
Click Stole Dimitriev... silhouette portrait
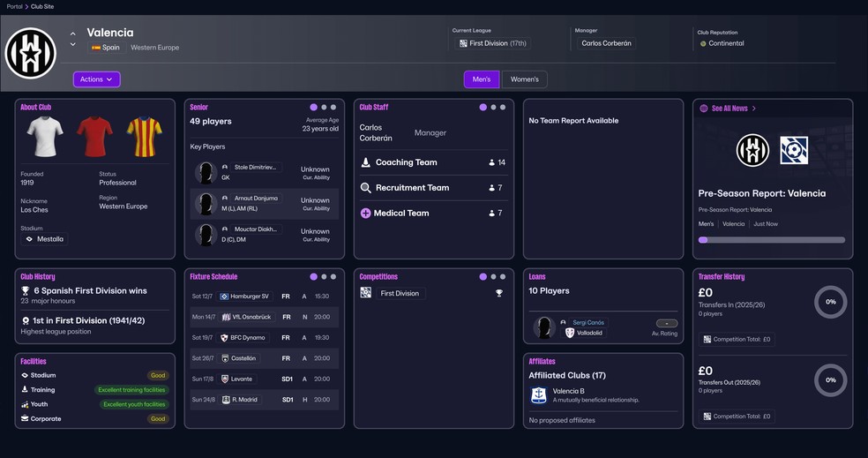pos(206,173)
